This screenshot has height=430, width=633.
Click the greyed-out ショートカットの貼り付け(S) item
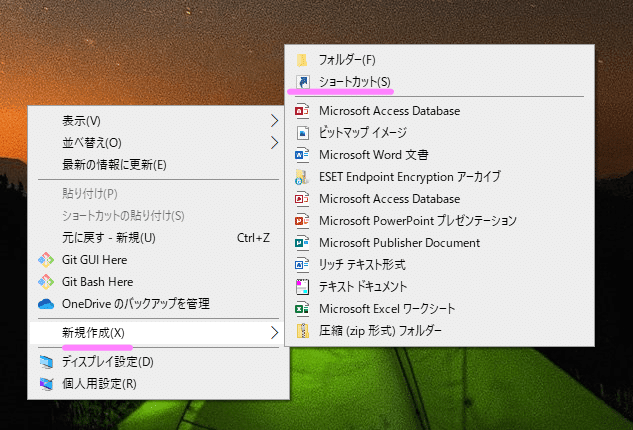tap(158, 216)
